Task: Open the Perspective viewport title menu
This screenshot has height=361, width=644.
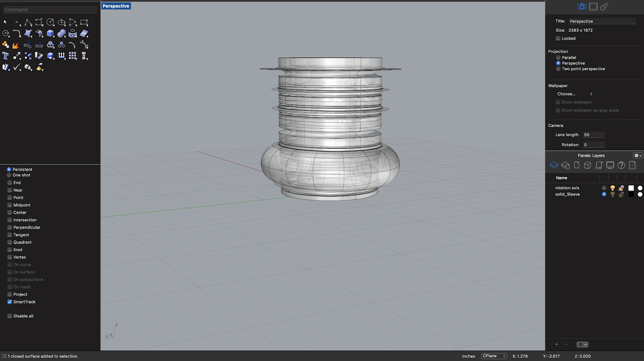Action: (116, 6)
